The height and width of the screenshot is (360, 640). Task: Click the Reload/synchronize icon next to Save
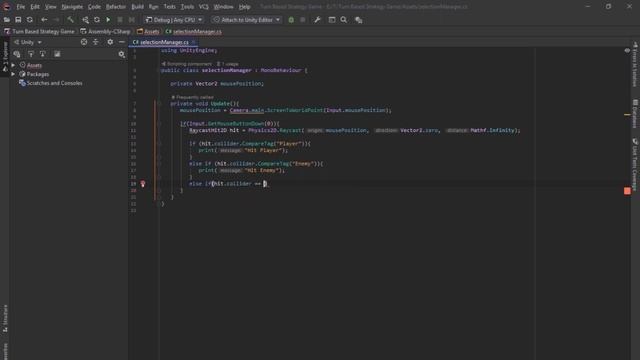(30, 20)
